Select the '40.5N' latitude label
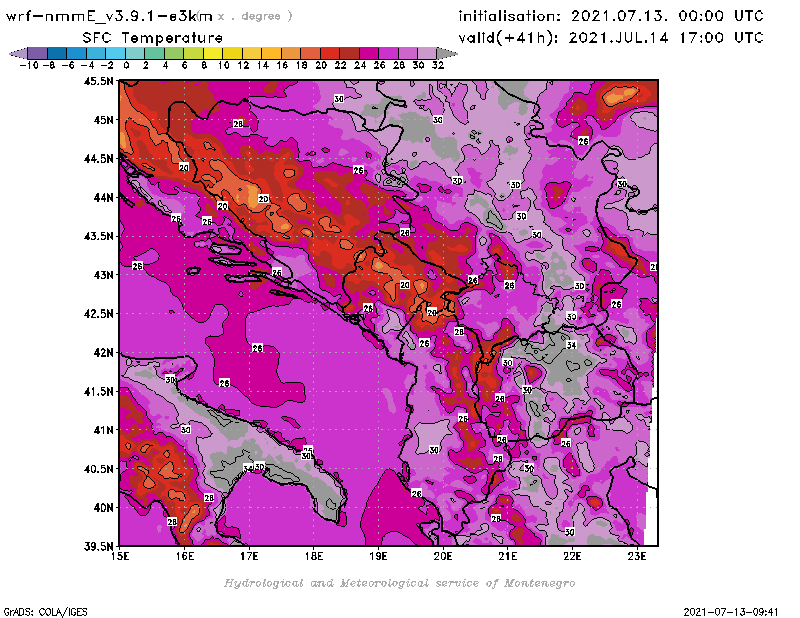 pyautogui.click(x=98, y=469)
